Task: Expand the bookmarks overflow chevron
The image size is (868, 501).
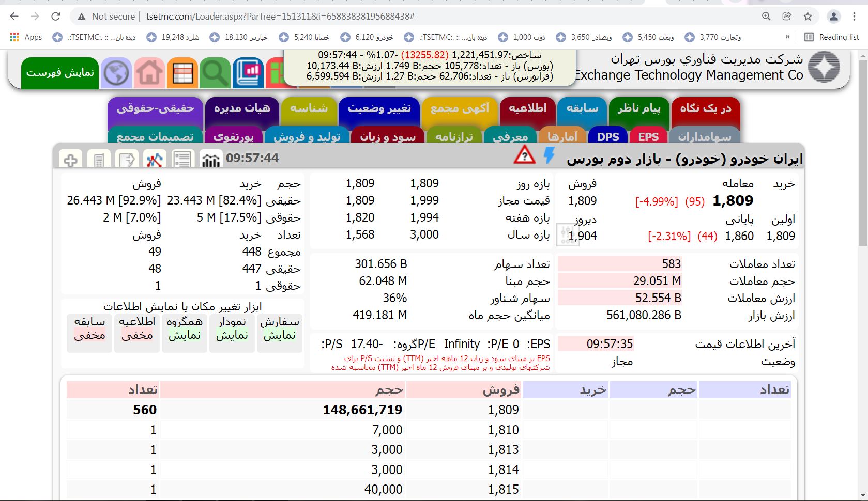Action: click(x=787, y=37)
